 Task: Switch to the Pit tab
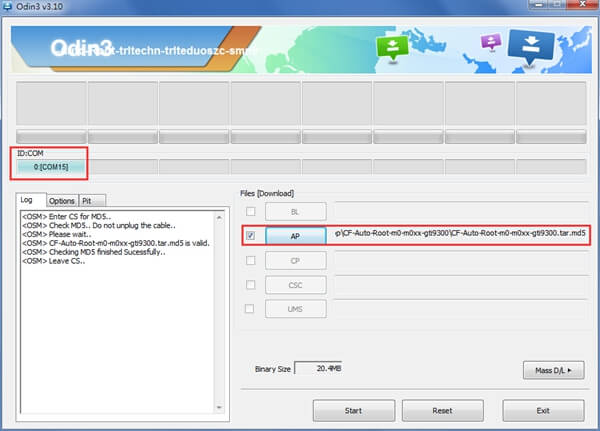pos(91,201)
